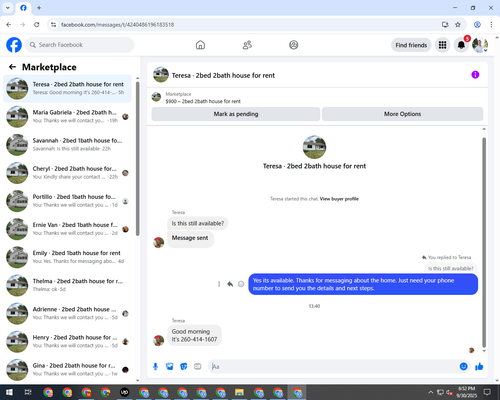Attach a file with photo icon

click(x=170, y=367)
